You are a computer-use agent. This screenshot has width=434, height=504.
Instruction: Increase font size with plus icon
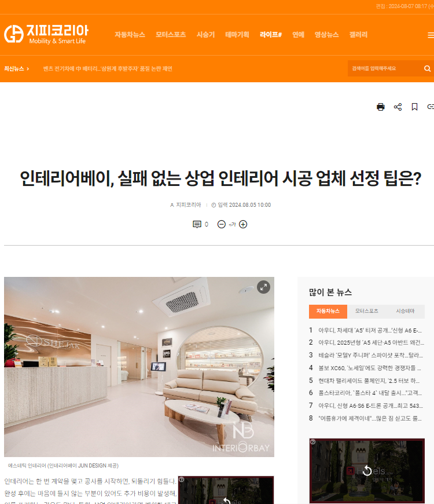point(243,224)
